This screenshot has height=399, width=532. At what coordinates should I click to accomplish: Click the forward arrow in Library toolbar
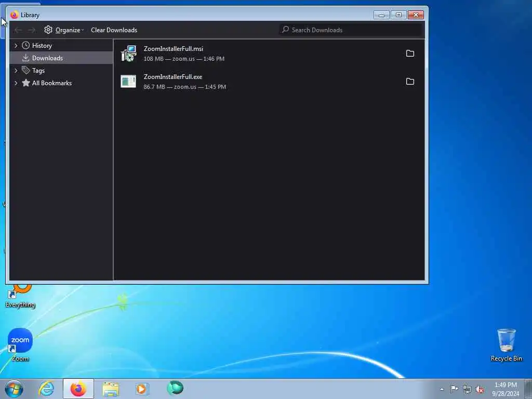[32, 30]
